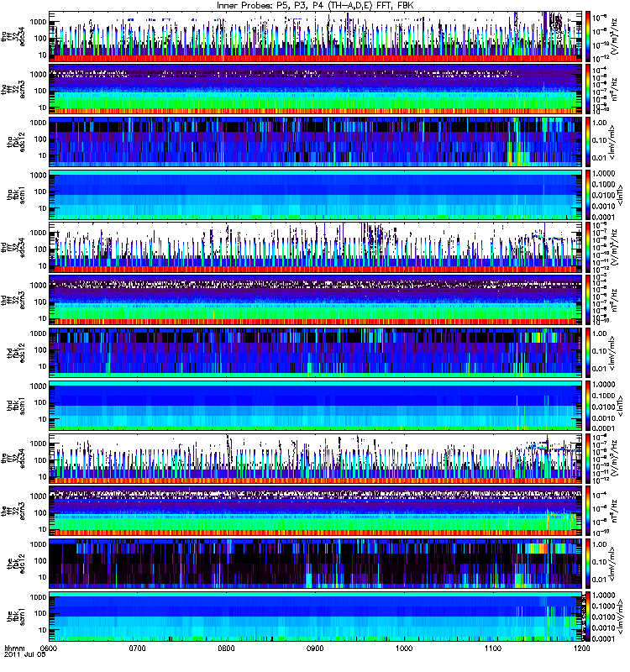Image resolution: width=630 pixels, height=672 pixels.
Task: Click the 1.0000 color scale value of thd scm1
Action: pyautogui.click(x=603, y=385)
